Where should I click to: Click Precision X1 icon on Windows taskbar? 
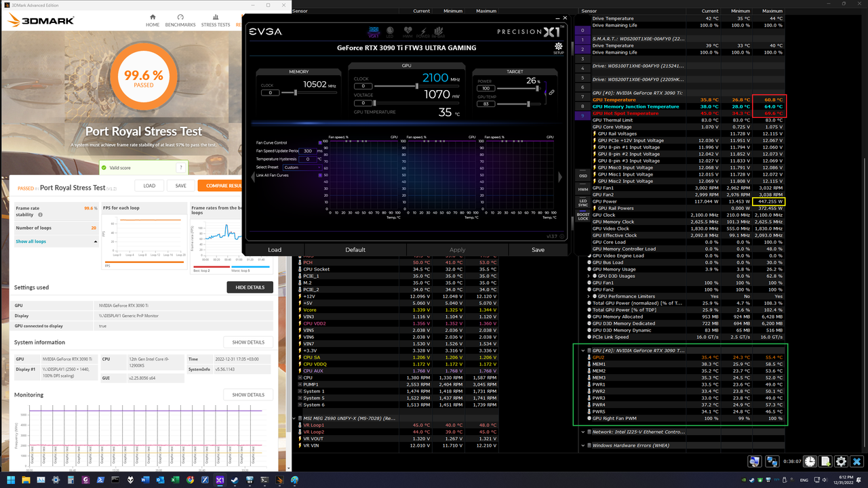220,480
